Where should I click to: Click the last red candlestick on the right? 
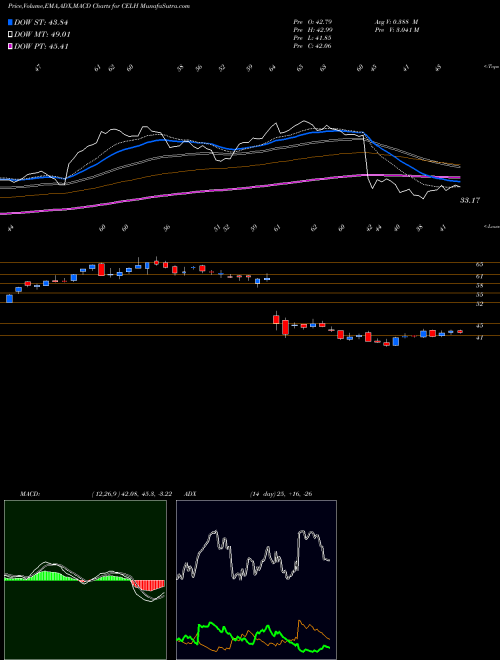point(460,332)
